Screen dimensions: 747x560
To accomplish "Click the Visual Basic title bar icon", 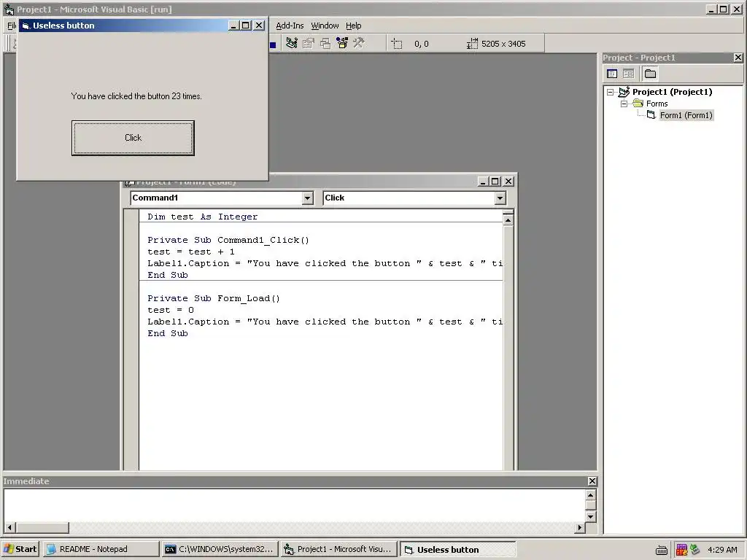I will point(9,9).
